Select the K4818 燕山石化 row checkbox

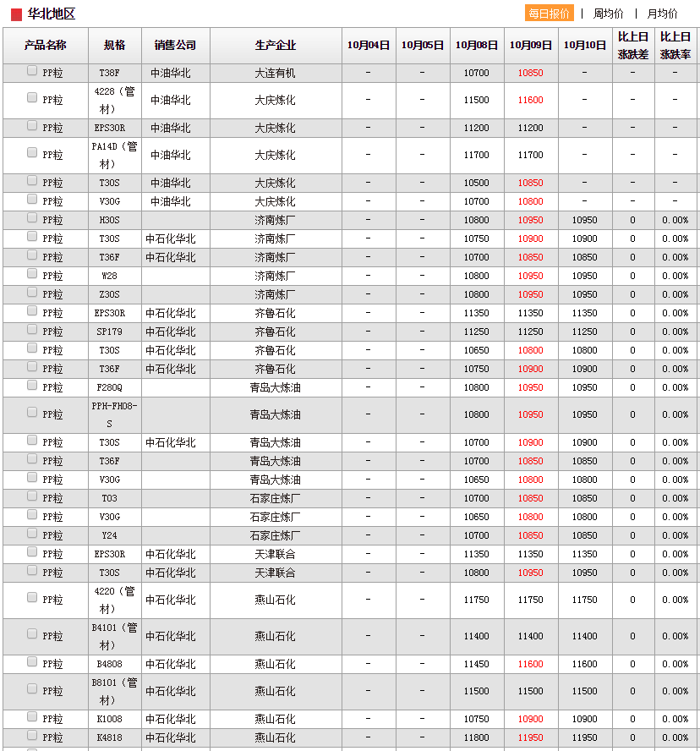coord(32,735)
